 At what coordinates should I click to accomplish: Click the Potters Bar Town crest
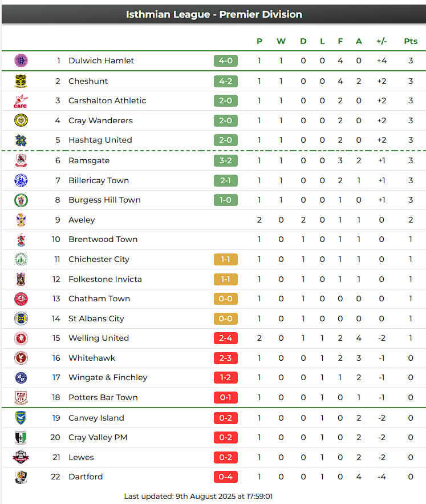point(21,397)
